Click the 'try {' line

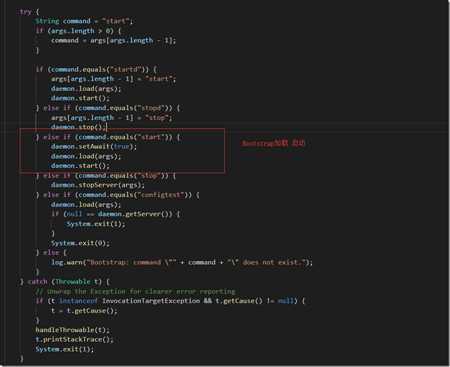pyautogui.click(x=29, y=12)
